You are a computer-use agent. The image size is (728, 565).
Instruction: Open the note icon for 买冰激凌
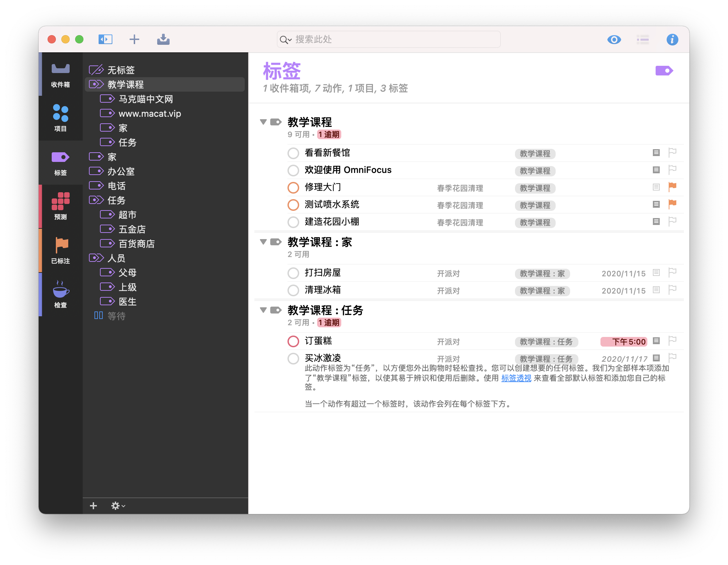(656, 358)
